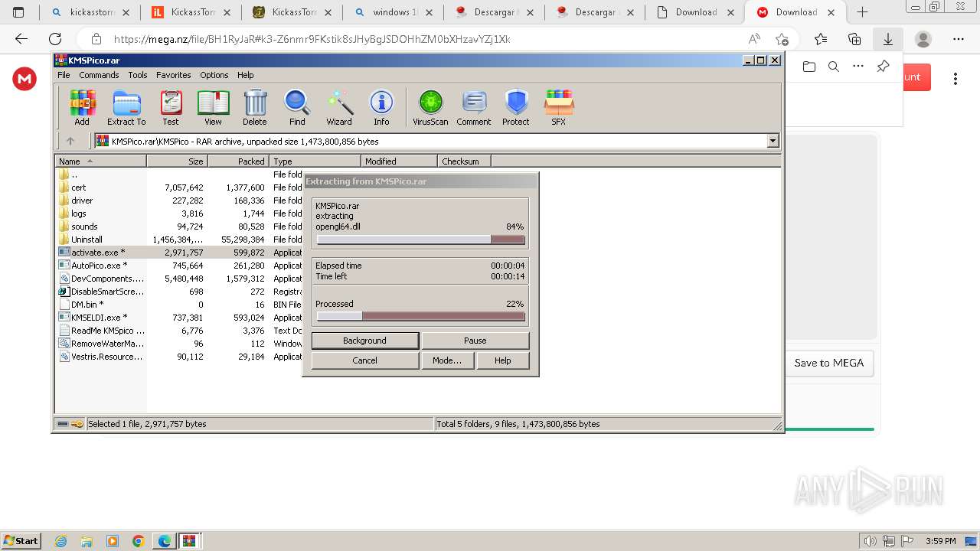Open the Wizard wand icon

pos(339,107)
